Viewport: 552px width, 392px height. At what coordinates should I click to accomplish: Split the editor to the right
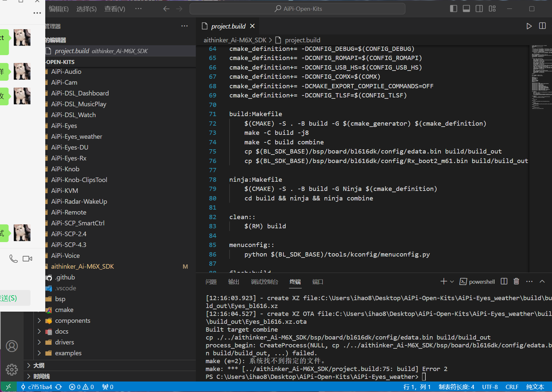tap(542, 26)
